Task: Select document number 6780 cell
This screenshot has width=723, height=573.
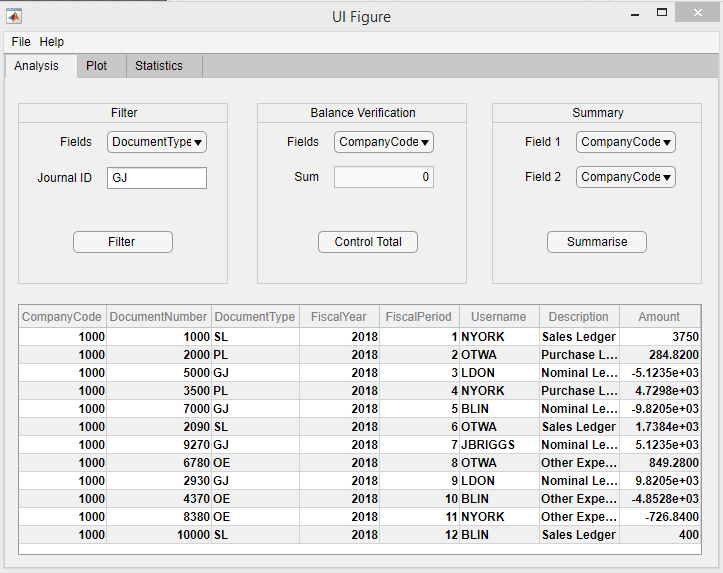Action: [x=159, y=463]
